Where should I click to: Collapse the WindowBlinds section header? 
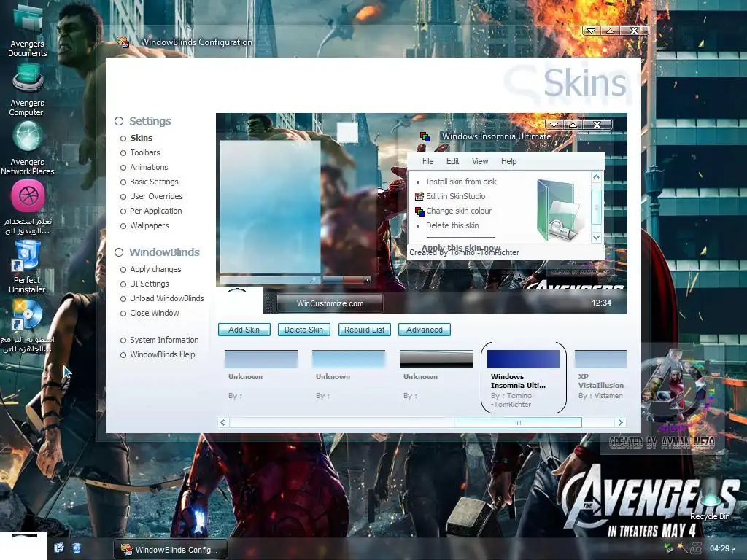coord(119,252)
